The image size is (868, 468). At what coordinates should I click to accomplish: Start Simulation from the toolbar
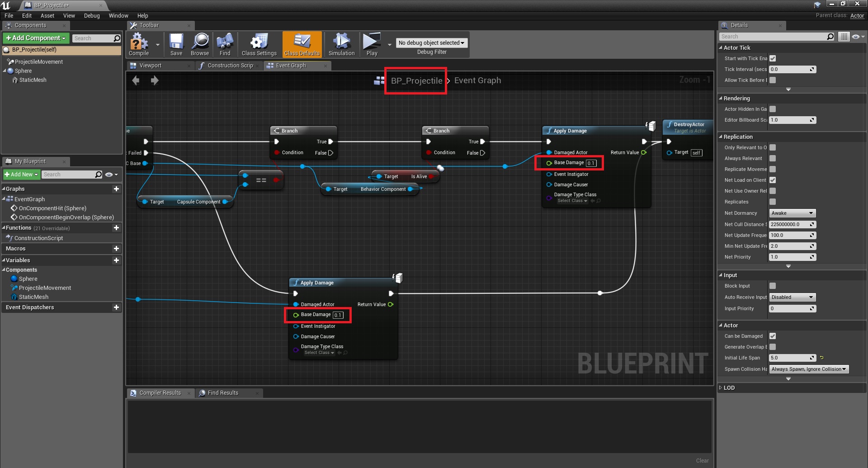point(341,44)
